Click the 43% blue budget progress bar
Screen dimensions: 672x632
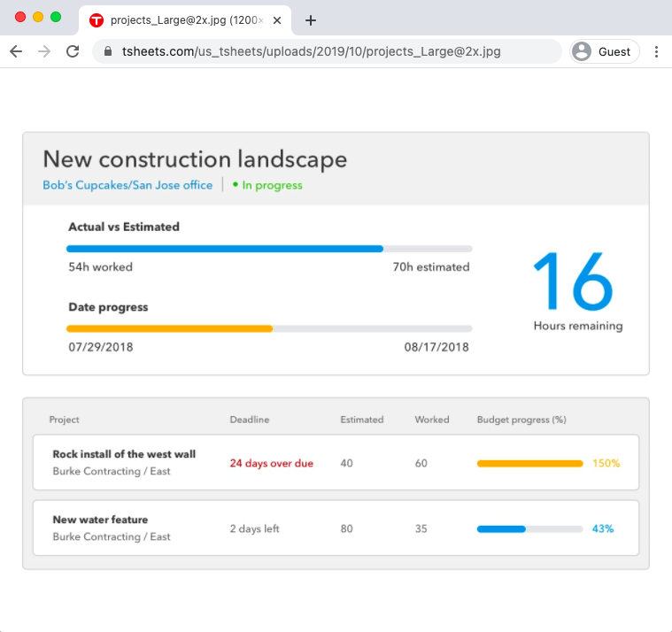[x=501, y=528]
